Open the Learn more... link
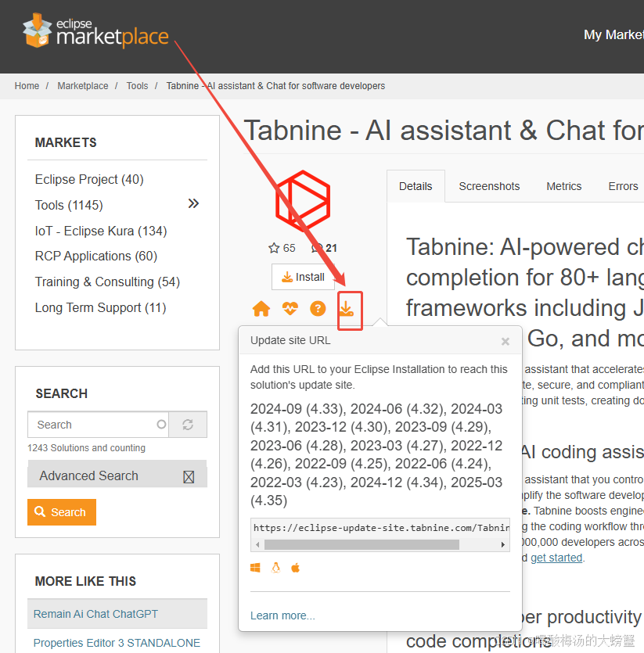Viewport: 644px width, 653px height. point(282,615)
